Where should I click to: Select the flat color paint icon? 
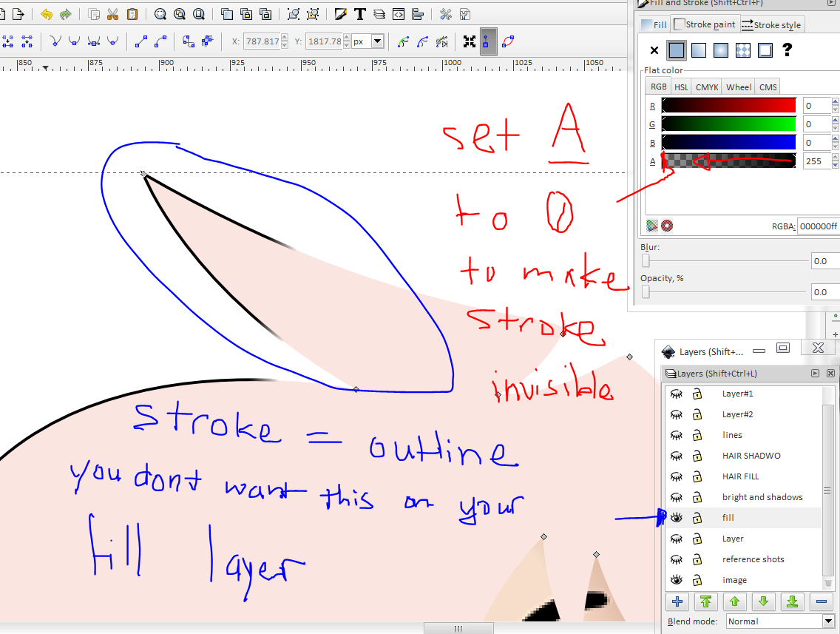[x=676, y=50]
